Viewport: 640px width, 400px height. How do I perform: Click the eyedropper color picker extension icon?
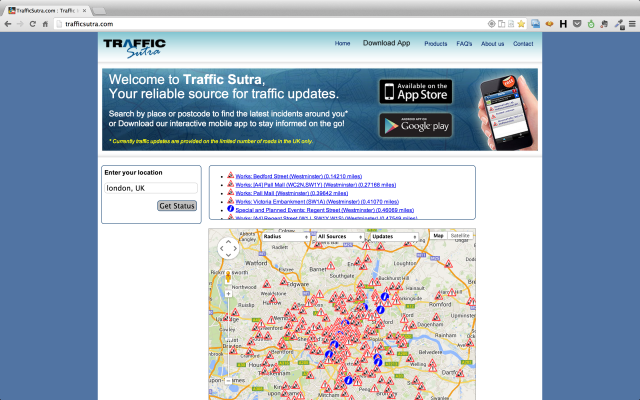620,24
